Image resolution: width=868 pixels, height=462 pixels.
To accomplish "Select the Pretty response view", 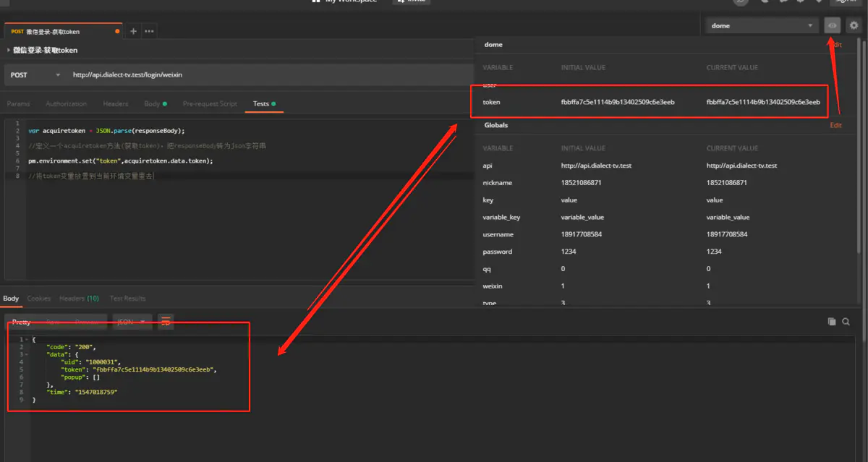I will [21, 322].
